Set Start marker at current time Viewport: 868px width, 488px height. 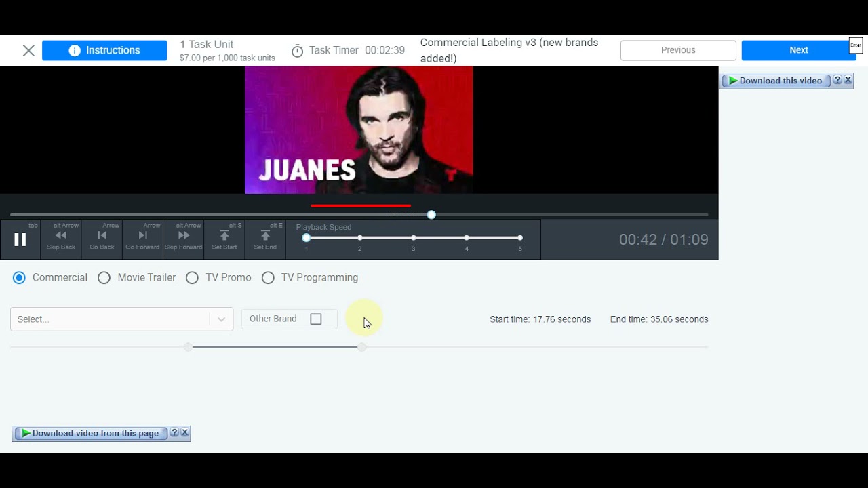224,239
